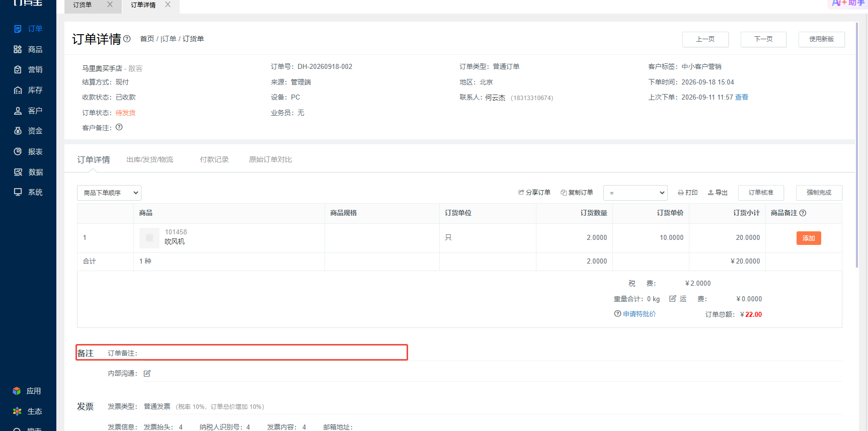Open the 数据 sidebar section

coord(28,172)
